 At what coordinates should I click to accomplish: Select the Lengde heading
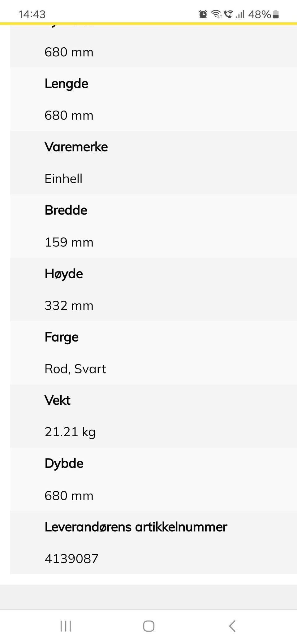(x=66, y=84)
